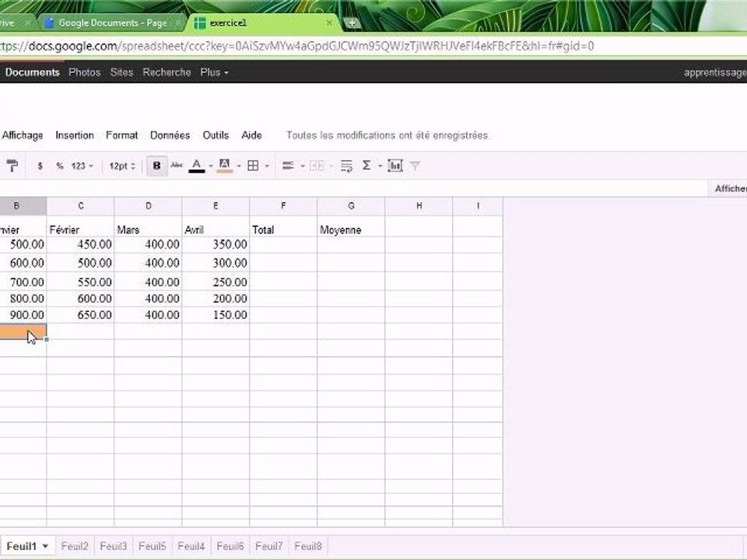The width and height of the screenshot is (747, 560).
Task: Expand the functions dropdown arrow
Action: point(381,166)
